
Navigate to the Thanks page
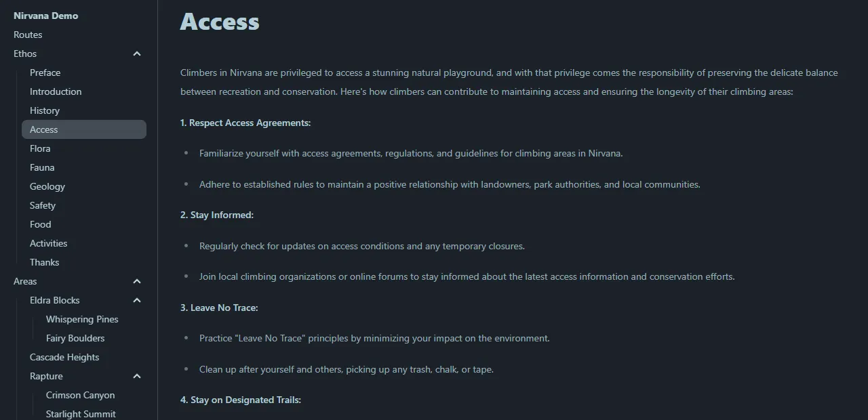pos(45,262)
